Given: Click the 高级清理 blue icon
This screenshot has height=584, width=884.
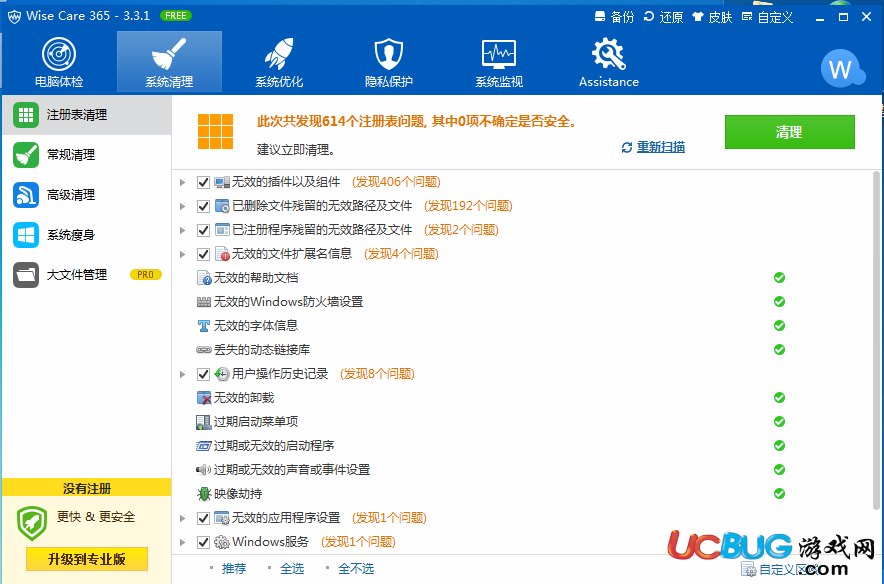Looking at the screenshot, I should click(x=26, y=195).
